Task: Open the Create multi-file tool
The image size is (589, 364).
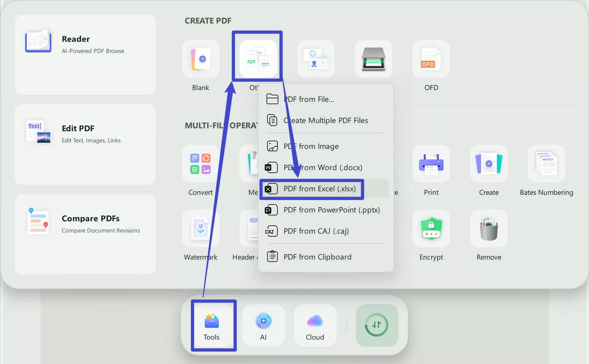Action: coord(488,164)
